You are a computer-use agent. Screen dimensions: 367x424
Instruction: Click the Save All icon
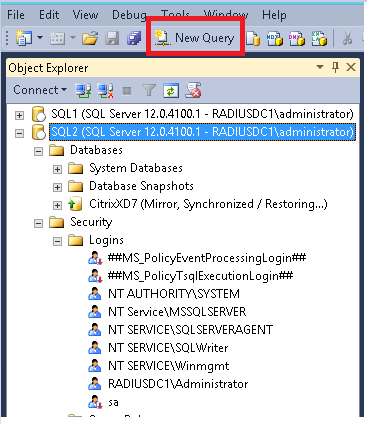pyautogui.click(x=134, y=38)
